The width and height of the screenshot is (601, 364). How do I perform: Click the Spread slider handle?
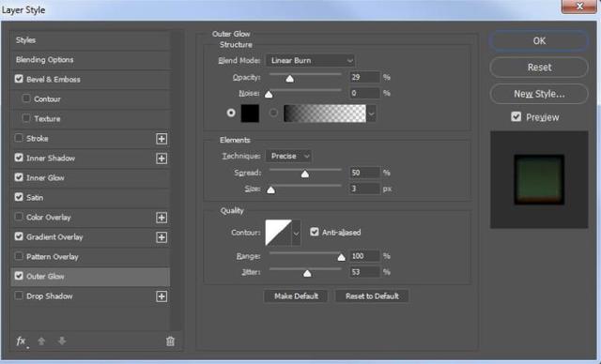[305, 174]
